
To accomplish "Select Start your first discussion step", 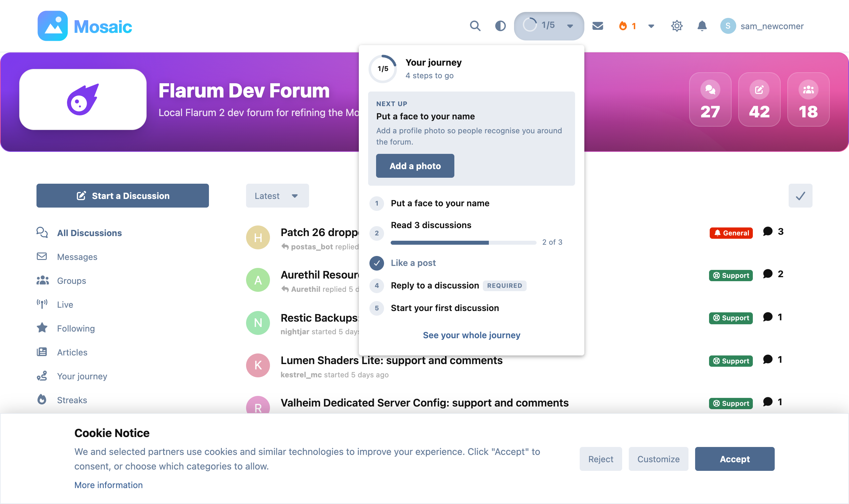I will (x=444, y=308).
